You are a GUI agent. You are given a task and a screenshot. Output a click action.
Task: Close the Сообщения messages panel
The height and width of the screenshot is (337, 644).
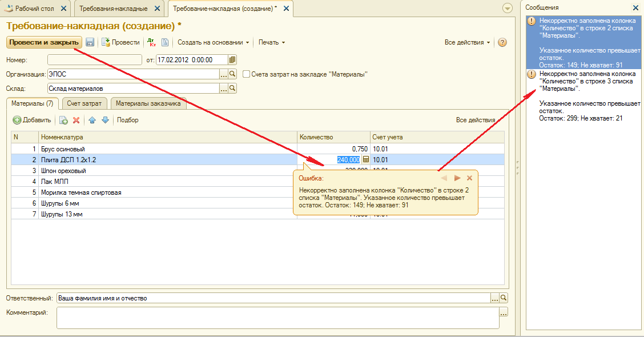click(x=635, y=8)
